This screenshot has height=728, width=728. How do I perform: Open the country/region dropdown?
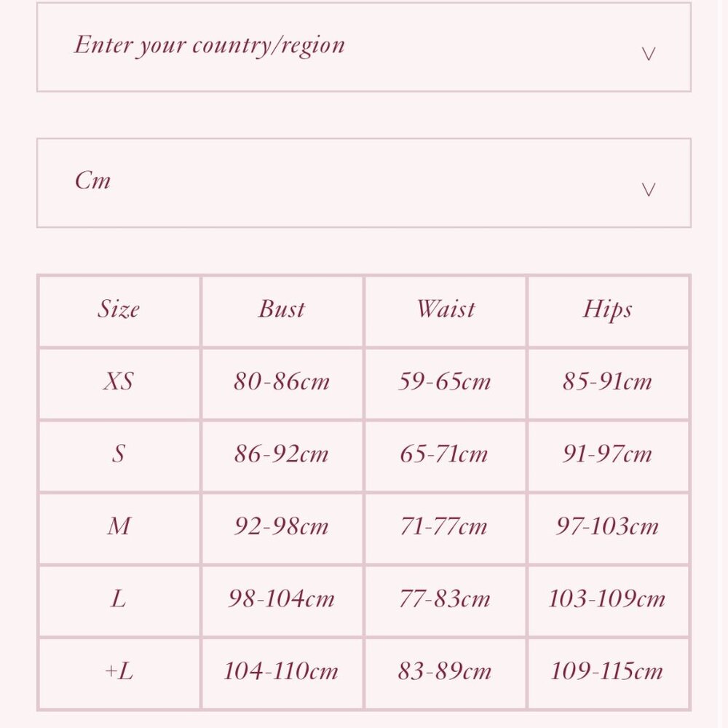point(364,47)
